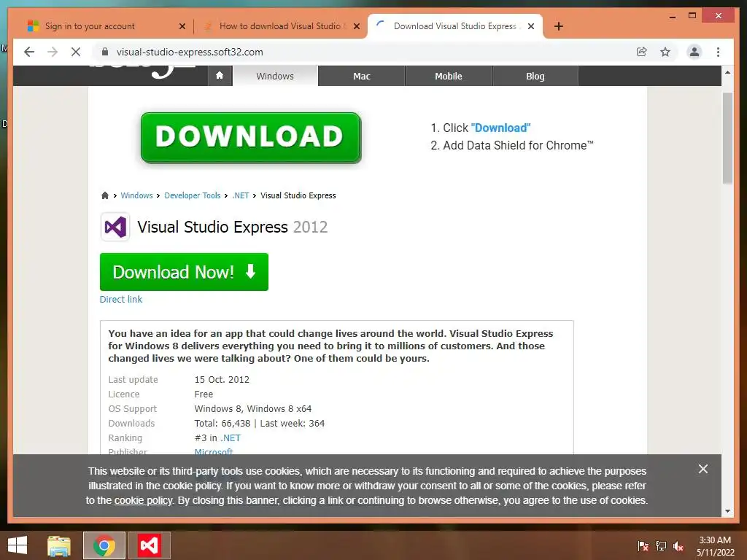Open the Mobile navigation tab
This screenshot has width=747, height=560.
tap(449, 76)
